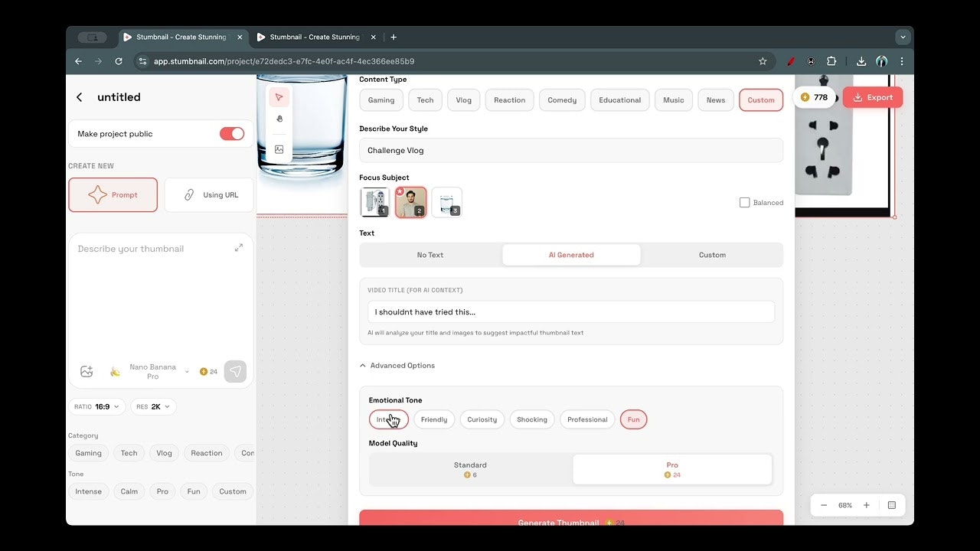Image resolution: width=980 pixels, height=551 pixels.
Task: Open the Ratio 16:9 dropdown
Action: 96,407
